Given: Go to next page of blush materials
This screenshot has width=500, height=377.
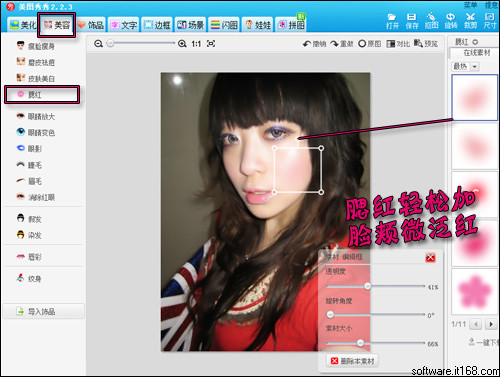Looking at the screenshot, I should pos(491,324).
